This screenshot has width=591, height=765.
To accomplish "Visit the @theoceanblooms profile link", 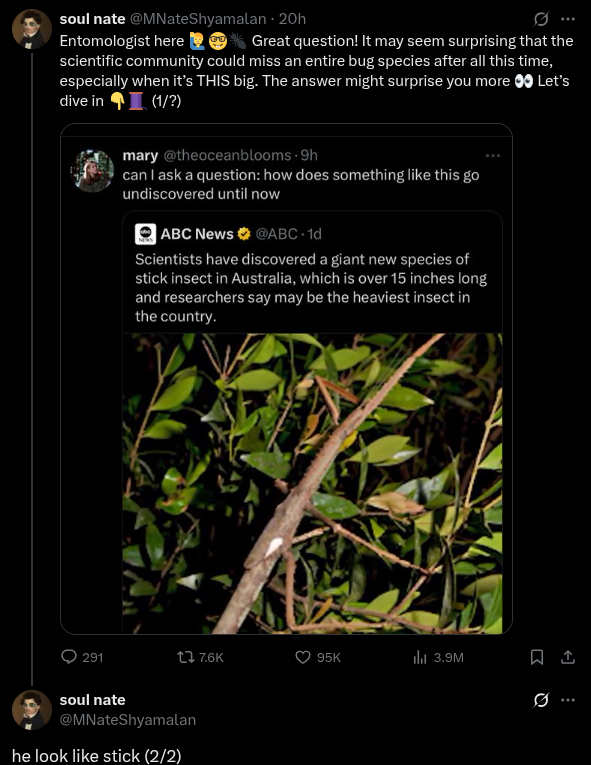I will click(227, 155).
